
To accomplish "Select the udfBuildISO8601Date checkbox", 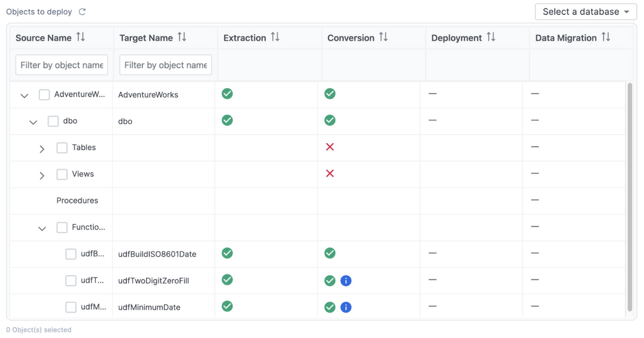I will tap(71, 254).
